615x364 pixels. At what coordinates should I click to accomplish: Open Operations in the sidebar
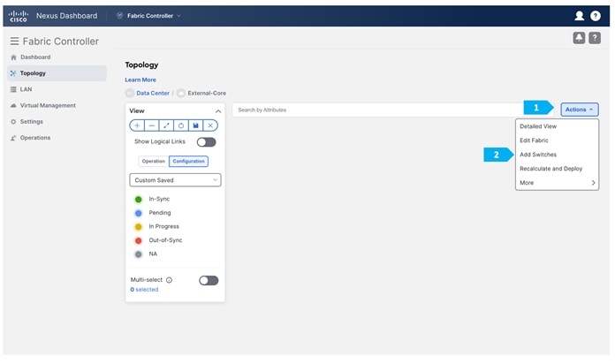pos(35,138)
